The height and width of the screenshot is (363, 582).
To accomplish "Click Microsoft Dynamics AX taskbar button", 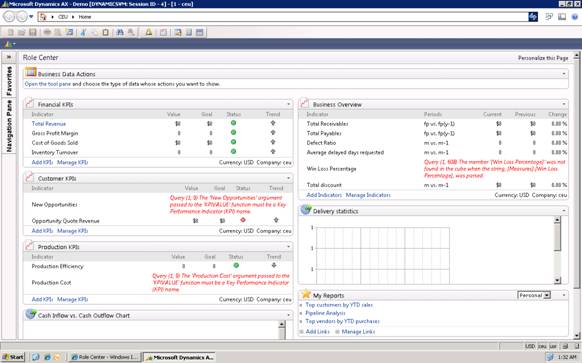I will click(180, 357).
